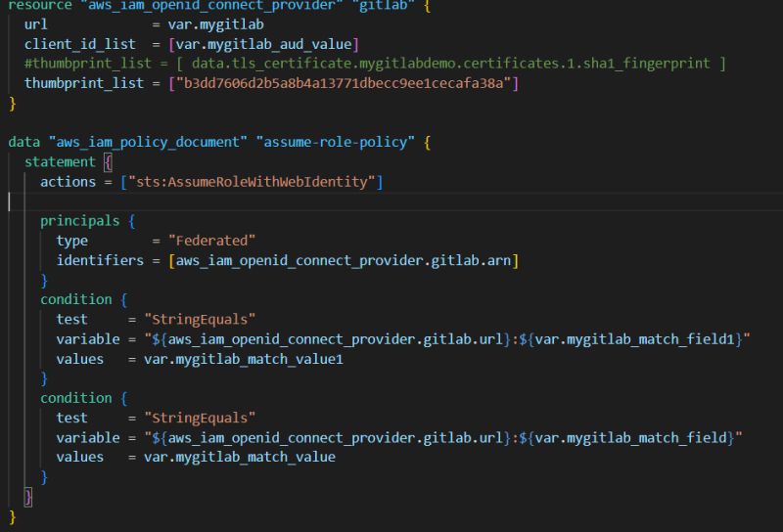Click the identifiers attribute name

click(x=100, y=260)
